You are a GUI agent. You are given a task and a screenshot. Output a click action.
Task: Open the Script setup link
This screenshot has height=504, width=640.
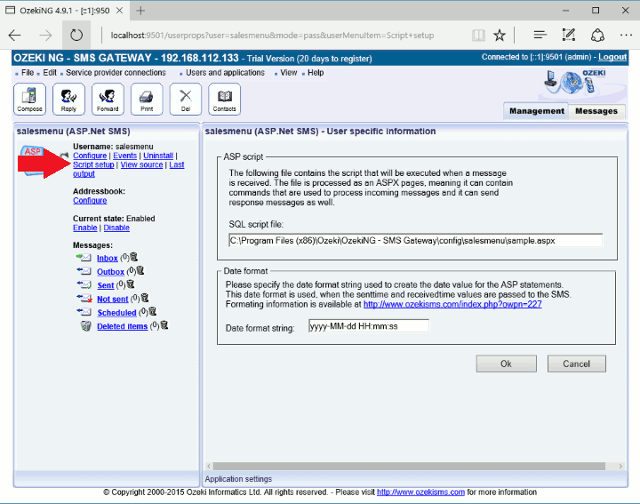tap(93, 165)
